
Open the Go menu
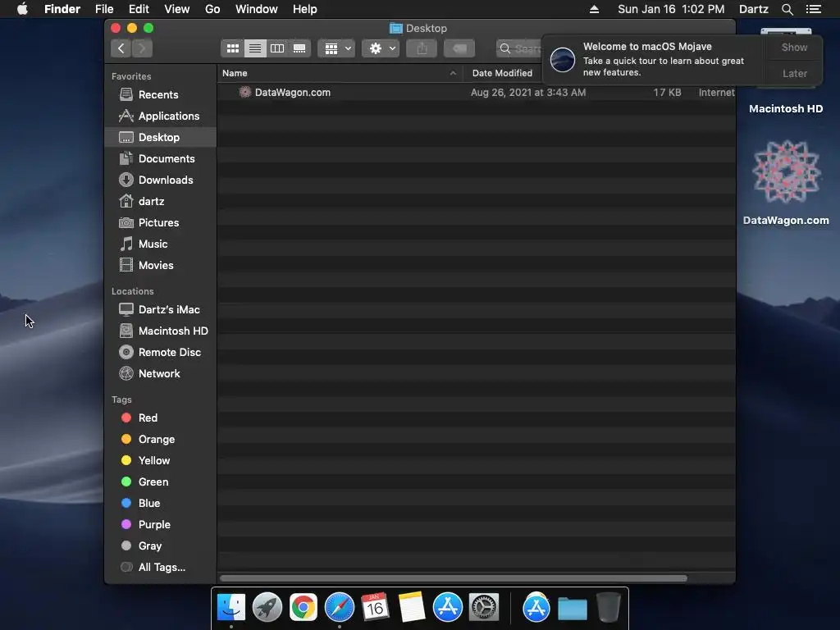tap(212, 9)
